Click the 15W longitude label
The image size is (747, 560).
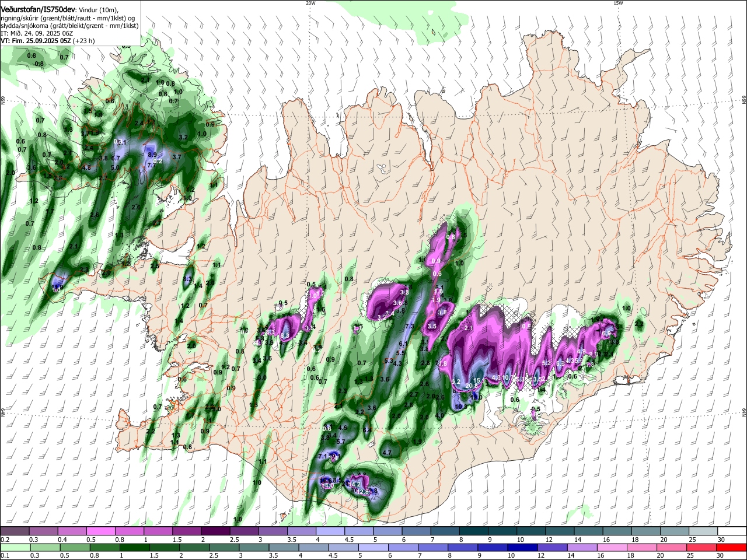[618, 3]
